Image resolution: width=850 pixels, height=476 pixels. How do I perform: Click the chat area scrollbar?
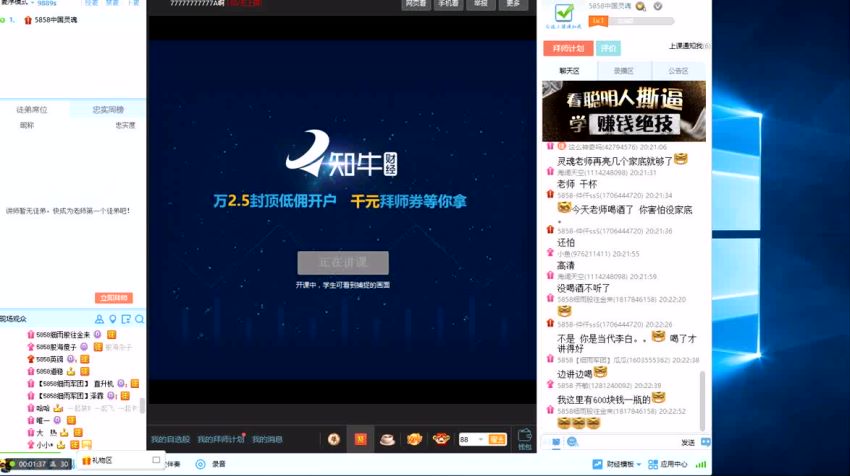(x=703, y=400)
